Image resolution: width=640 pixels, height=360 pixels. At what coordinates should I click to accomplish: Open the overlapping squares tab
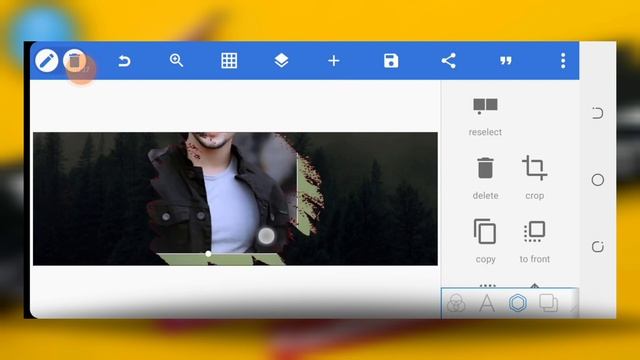point(548,303)
